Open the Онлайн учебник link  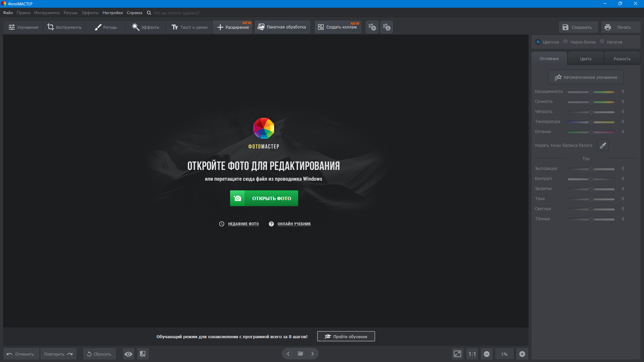coord(294,224)
